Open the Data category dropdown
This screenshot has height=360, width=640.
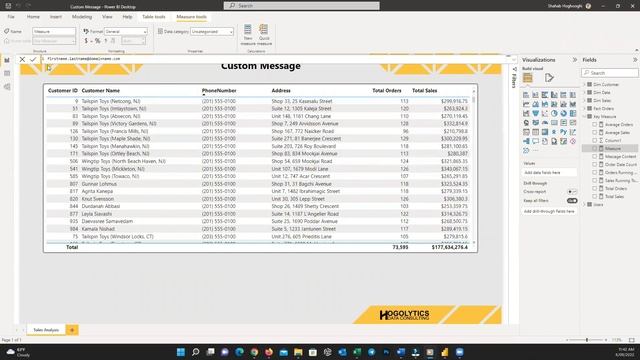click(x=212, y=31)
